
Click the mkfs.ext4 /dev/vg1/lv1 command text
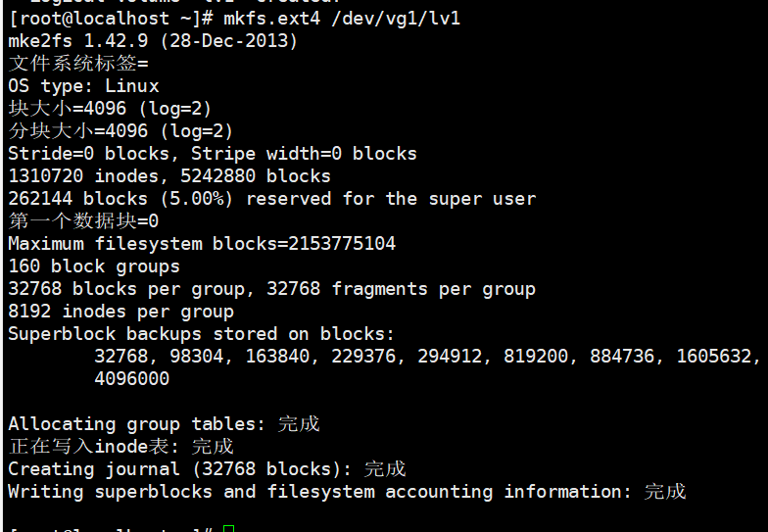(342, 20)
